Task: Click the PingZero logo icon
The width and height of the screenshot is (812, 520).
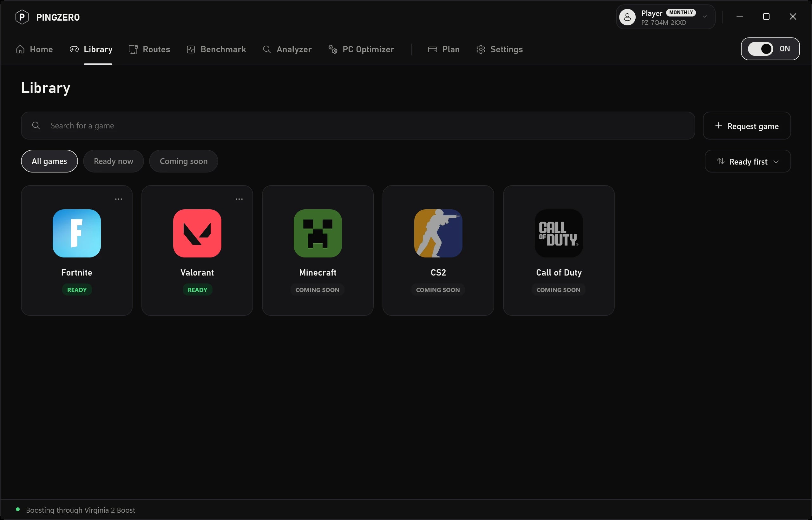Action: (x=22, y=17)
